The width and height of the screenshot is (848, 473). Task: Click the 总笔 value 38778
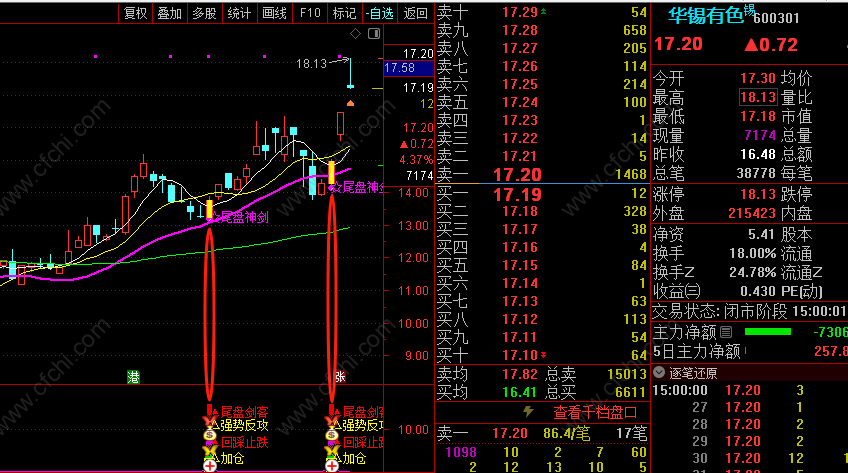tap(756, 174)
